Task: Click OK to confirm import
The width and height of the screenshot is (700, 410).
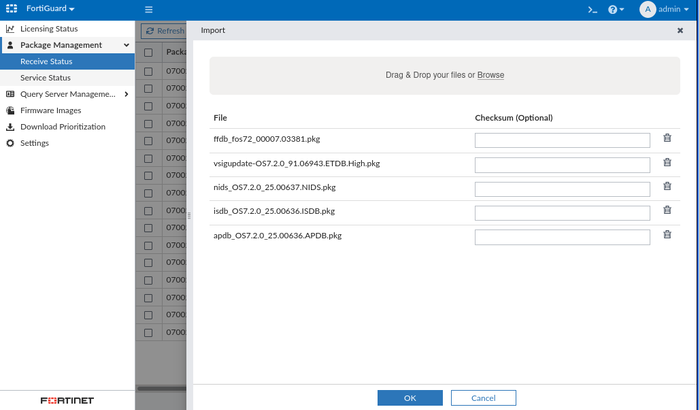Action: (x=410, y=398)
